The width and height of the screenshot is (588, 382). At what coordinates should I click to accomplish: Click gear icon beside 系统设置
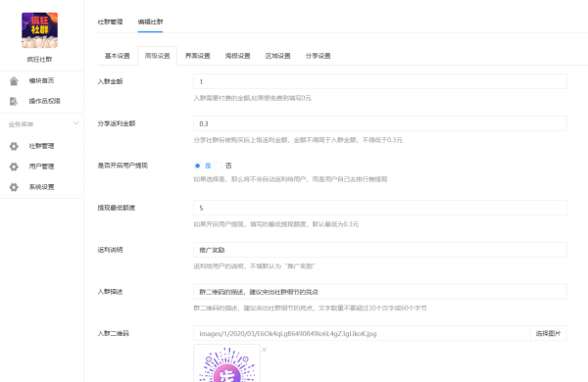click(x=14, y=187)
